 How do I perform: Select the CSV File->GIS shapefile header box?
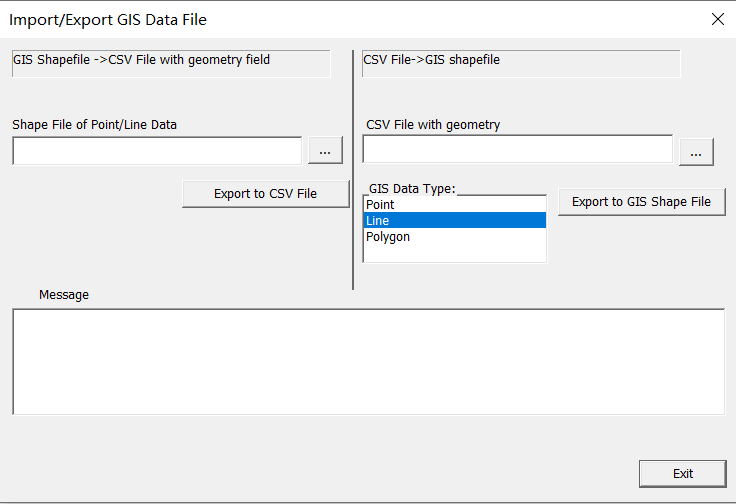521,64
